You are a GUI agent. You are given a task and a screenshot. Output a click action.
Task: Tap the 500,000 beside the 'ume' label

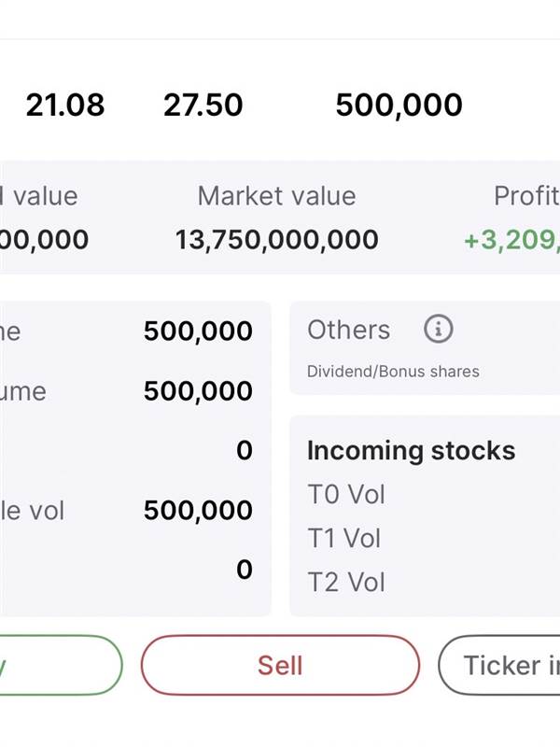(x=198, y=391)
